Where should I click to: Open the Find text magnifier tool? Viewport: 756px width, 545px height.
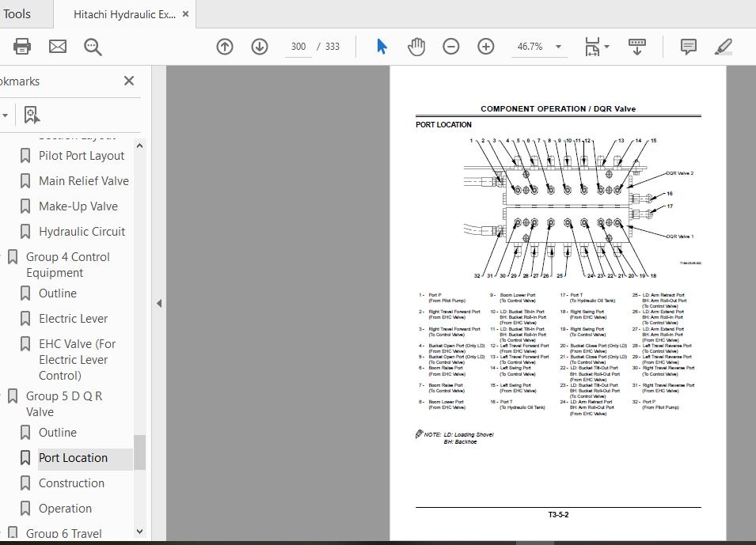click(x=93, y=47)
